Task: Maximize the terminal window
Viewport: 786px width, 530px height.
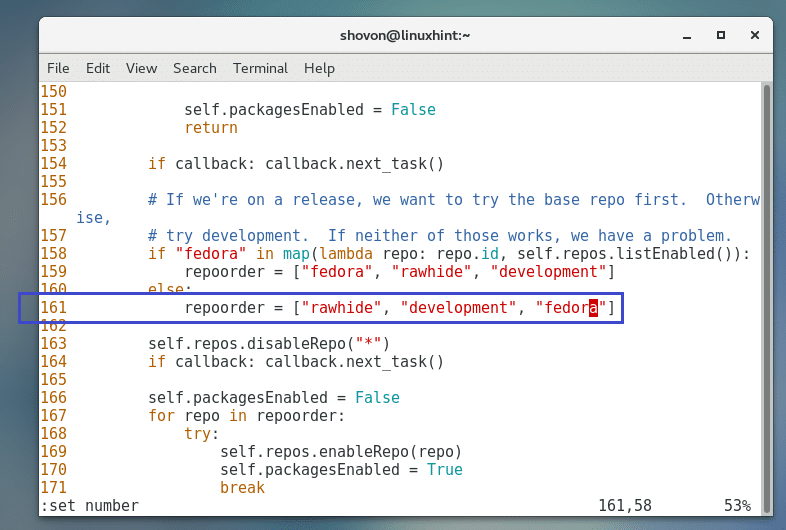Action: pyautogui.click(x=721, y=35)
